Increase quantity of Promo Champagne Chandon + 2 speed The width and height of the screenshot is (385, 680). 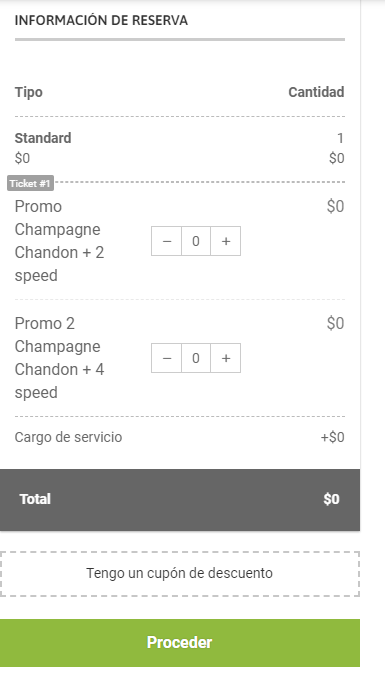click(225, 241)
